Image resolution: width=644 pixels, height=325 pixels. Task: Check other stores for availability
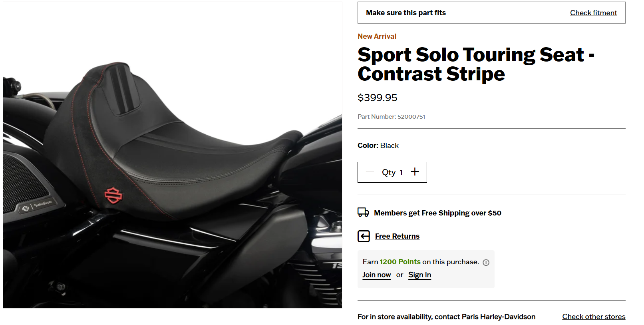coord(594,317)
